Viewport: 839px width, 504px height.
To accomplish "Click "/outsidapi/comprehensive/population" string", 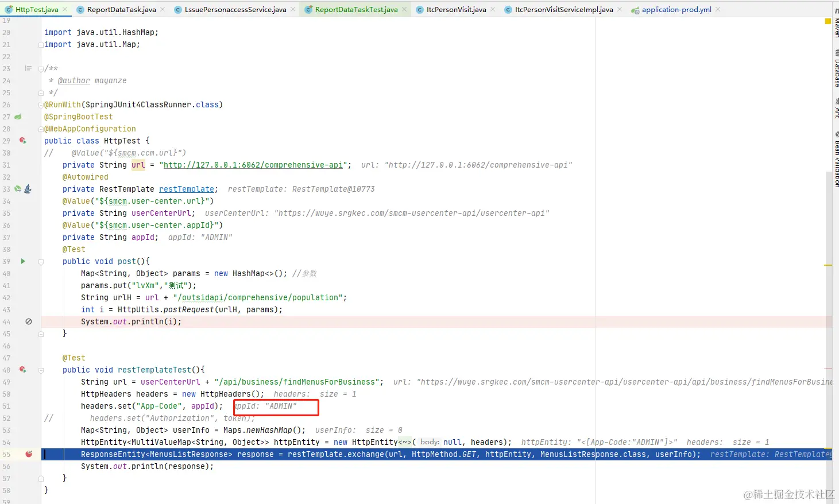I will (x=258, y=297).
